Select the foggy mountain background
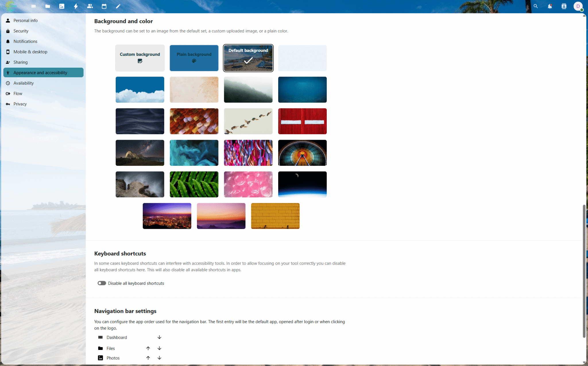The width and height of the screenshot is (588, 366). pyautogui.click(x=248, y=89)
